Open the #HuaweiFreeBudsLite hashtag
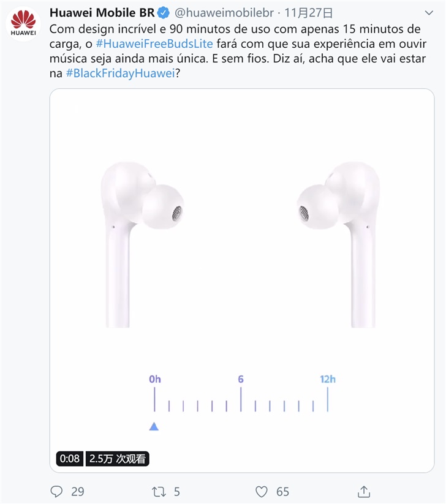This screenshot has width=446, height=504. [x=154, y=43]
